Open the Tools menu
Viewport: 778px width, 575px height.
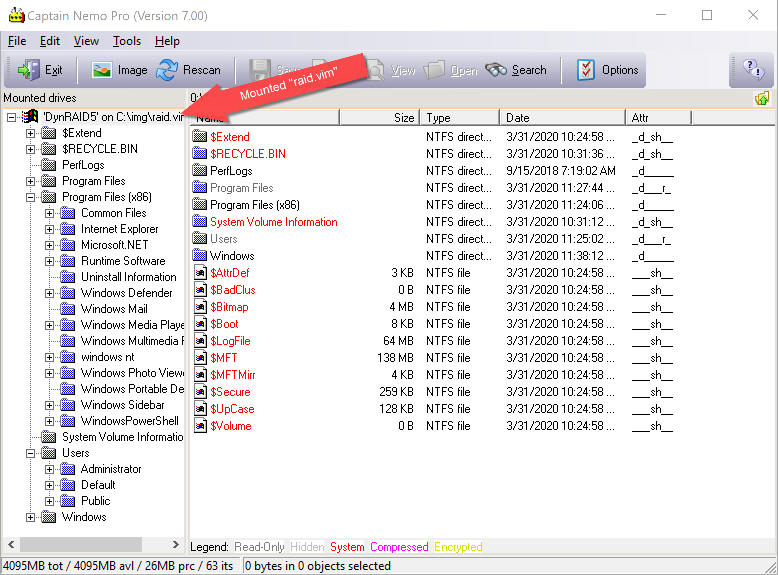tap(126, 41)
